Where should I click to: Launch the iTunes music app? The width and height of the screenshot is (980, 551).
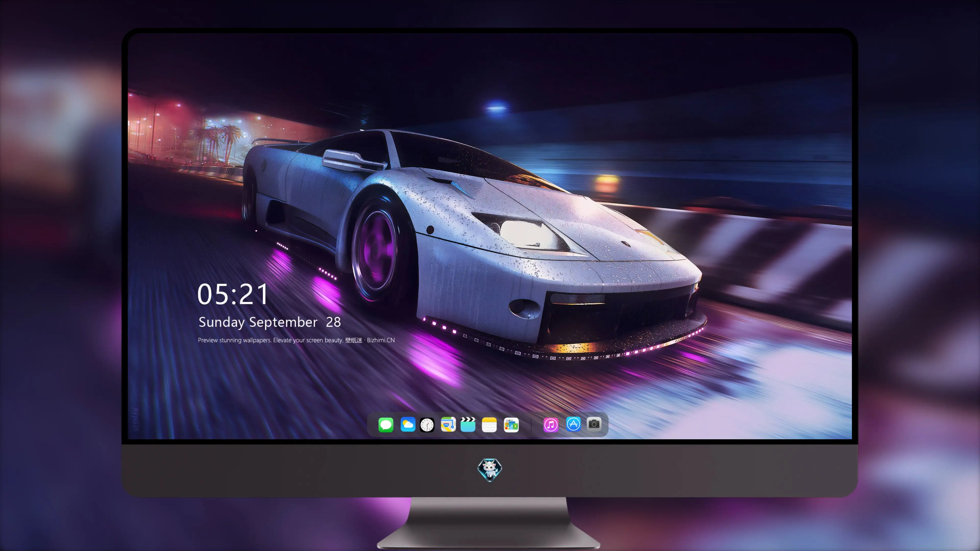click(551, 425)
